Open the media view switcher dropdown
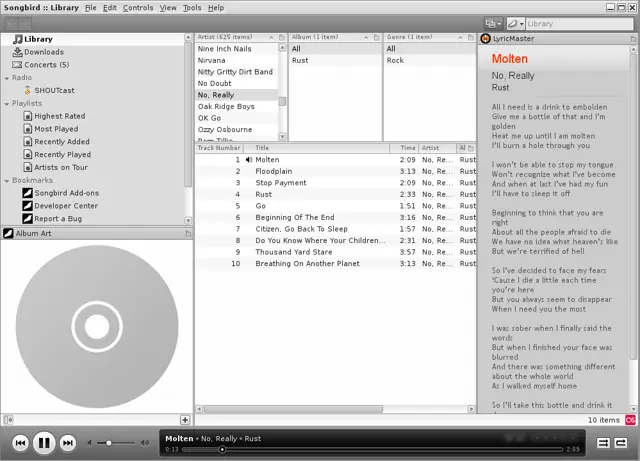Screen dimensions: 640x461 493,24
